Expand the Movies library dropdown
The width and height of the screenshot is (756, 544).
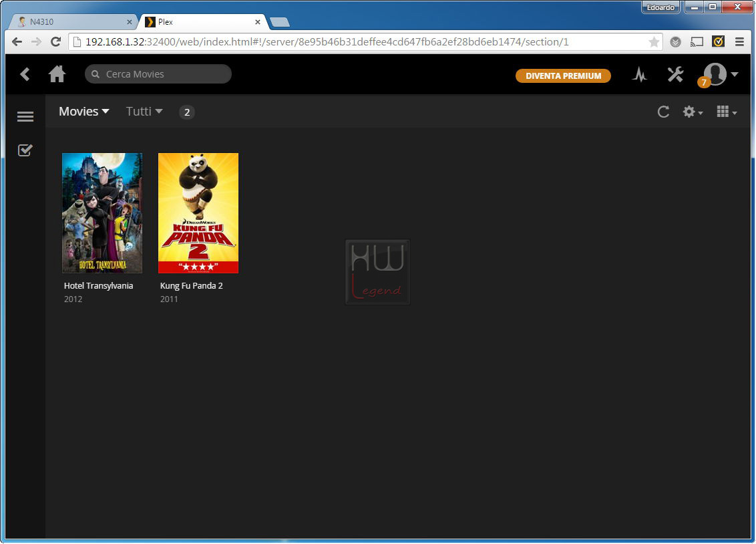coord(84,112)
